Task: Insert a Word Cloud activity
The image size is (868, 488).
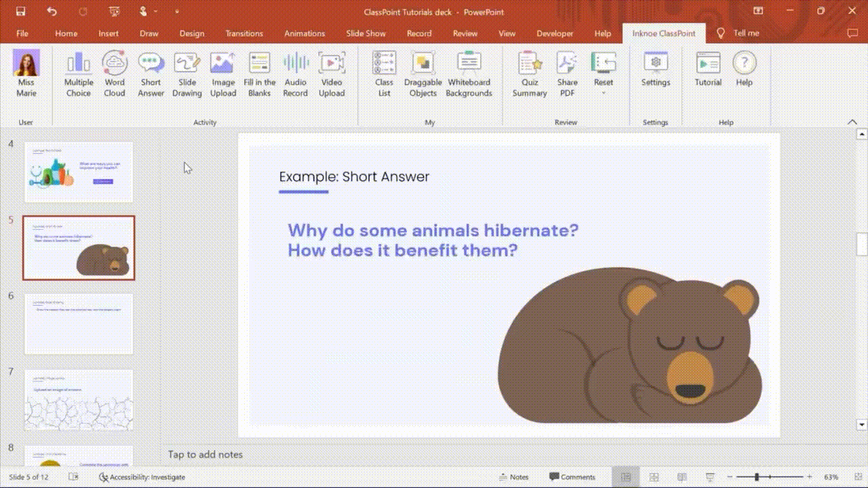Action: click(115, 75)
